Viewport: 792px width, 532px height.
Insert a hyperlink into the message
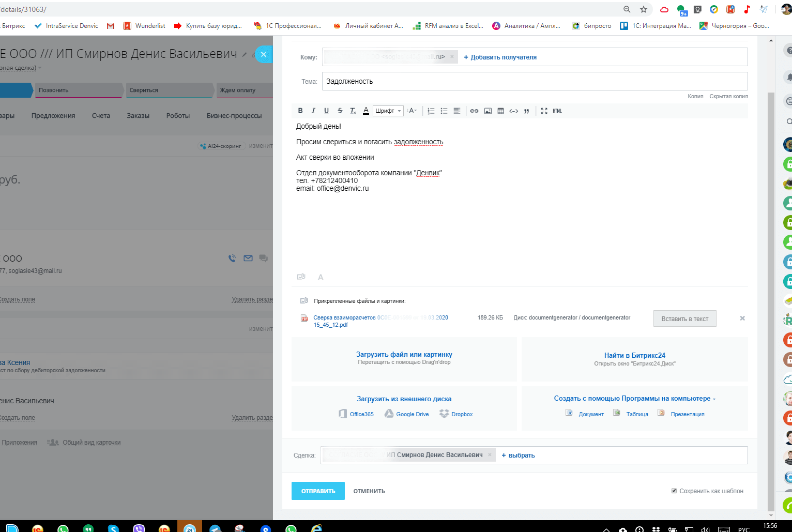tap(474, 111)
